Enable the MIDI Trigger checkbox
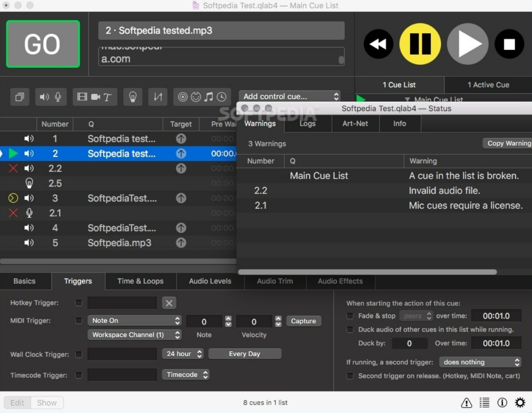Image resolution: width=532 pixels, height=413 pixels. pyautogui.click(x=78, y=321)
